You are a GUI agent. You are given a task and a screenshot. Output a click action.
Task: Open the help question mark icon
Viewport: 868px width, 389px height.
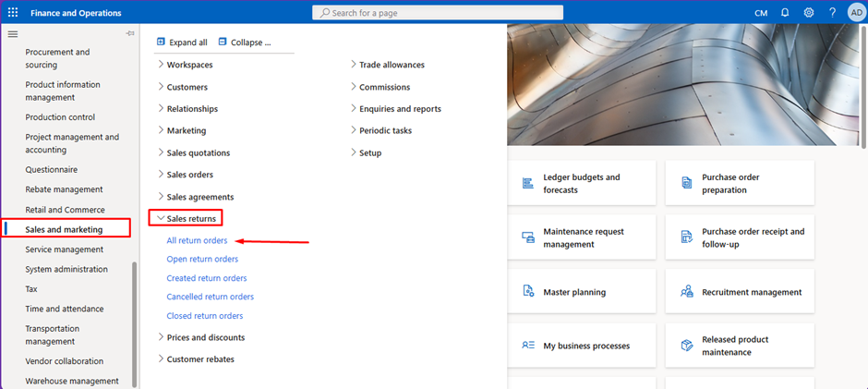(832, 13)
